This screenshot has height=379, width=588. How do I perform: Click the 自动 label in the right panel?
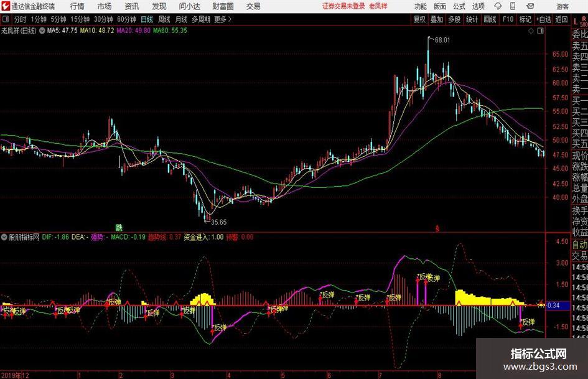coord(580,245)
